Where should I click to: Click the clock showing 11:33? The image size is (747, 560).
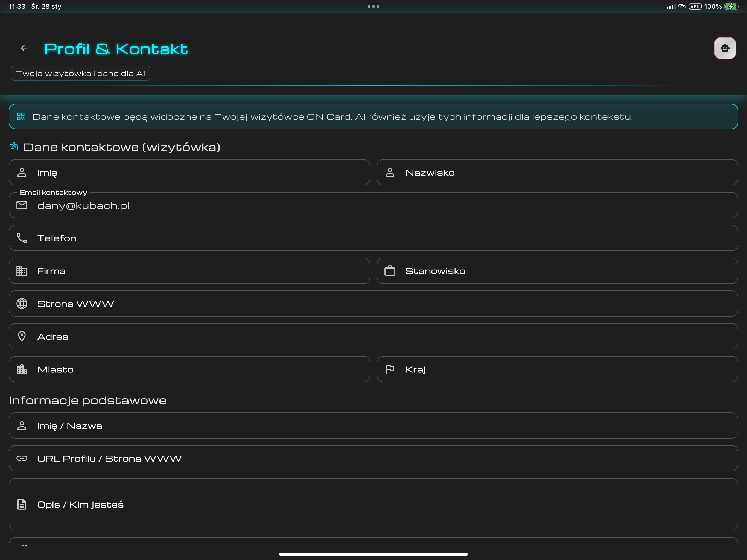[x=17, y=6]
